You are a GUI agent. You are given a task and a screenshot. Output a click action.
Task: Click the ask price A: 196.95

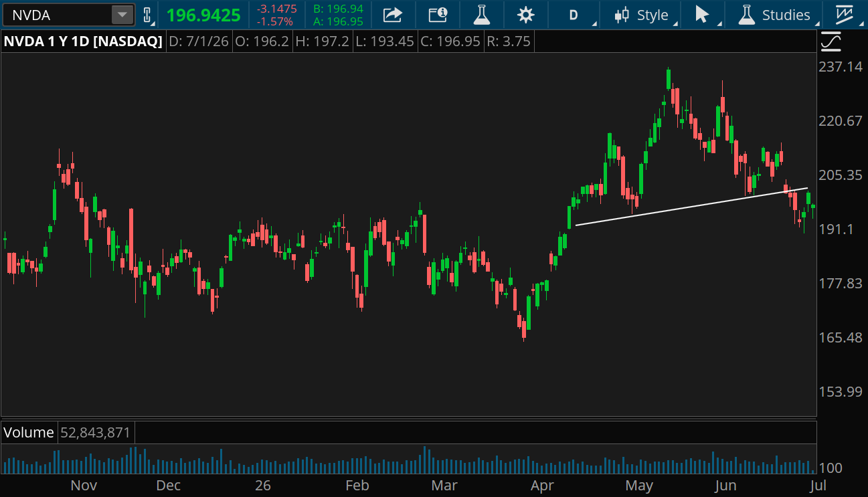tap(338, 21)
